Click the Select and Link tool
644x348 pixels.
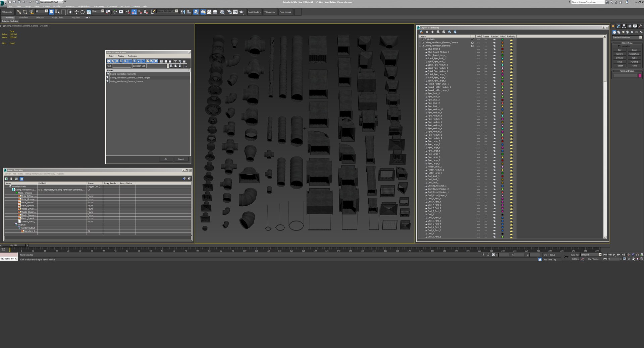19,12
